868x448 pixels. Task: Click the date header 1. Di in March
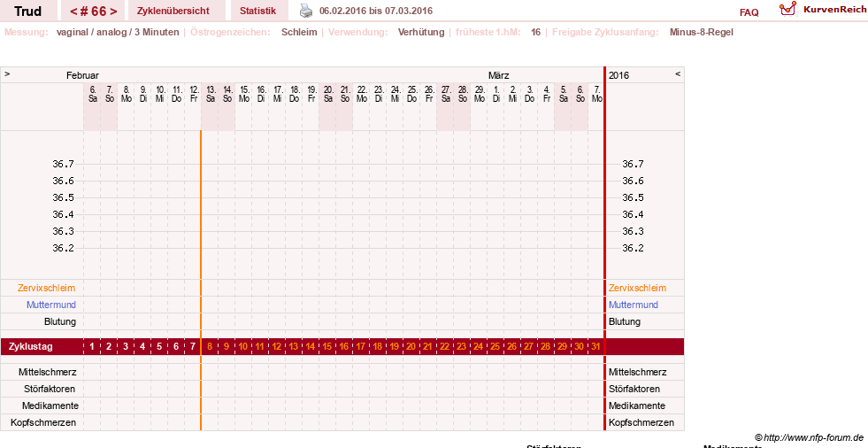point(496,94)
